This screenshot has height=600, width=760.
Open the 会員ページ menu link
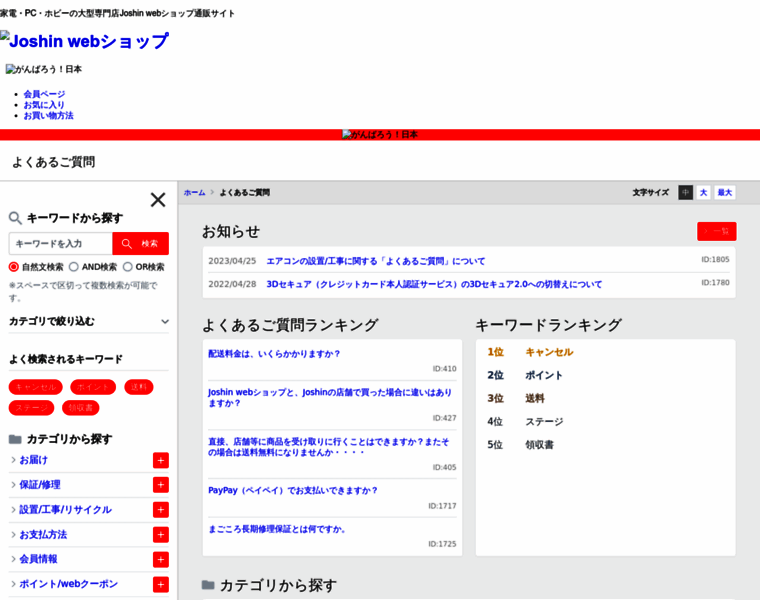click(44, 94)
